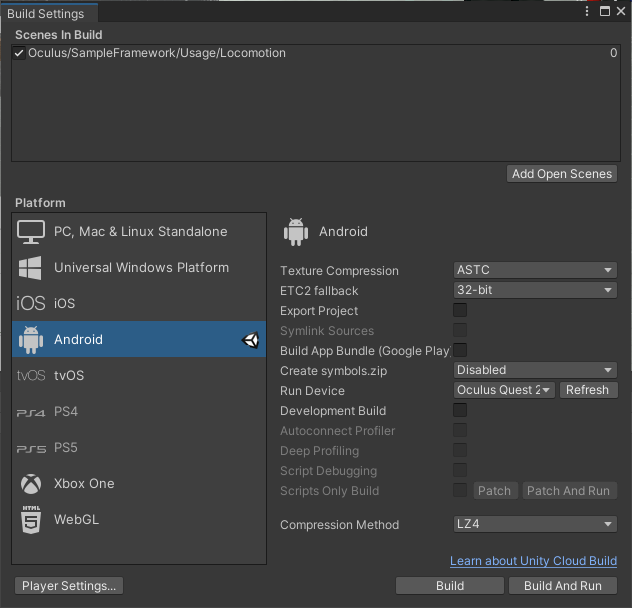Open the window options kebab menu
This screenshot has height=608, width=632.
588,11
